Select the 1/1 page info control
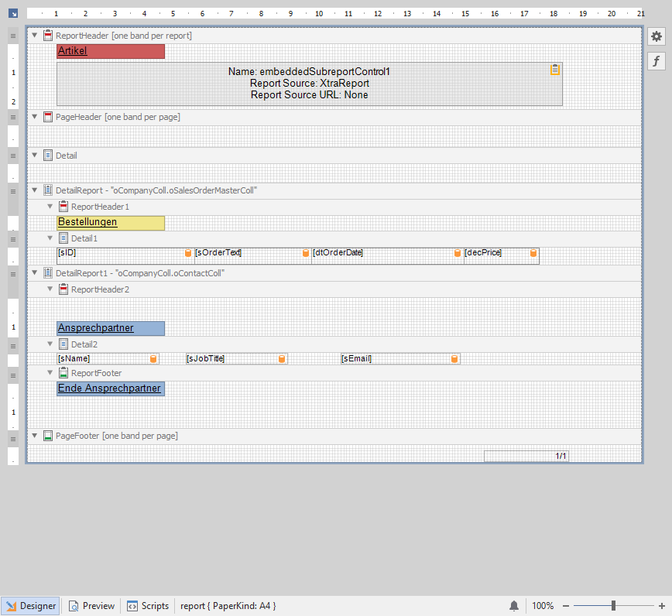Screen dimensions: 672x616 526,457
